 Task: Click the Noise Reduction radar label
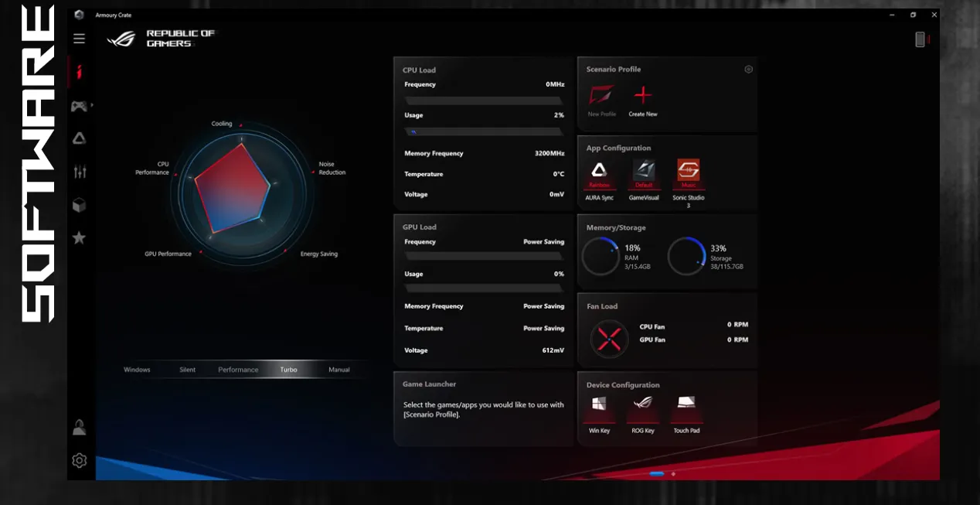[332, 169]
